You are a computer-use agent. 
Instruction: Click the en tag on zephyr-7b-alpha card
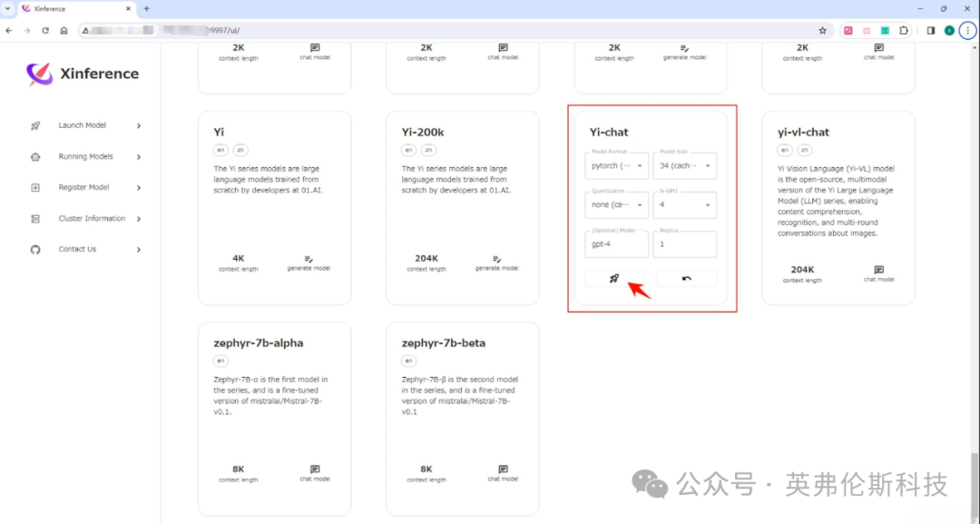(220, 361)
